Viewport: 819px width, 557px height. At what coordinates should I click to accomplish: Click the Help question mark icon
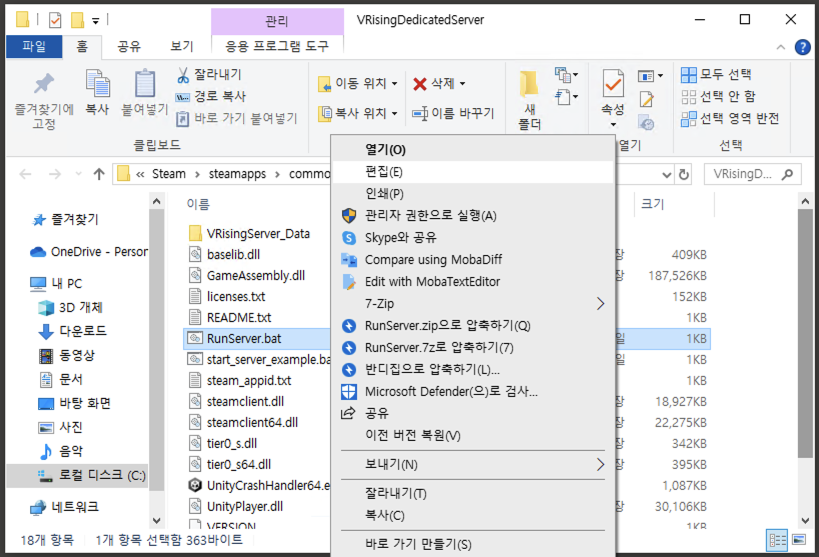point(802,47)
